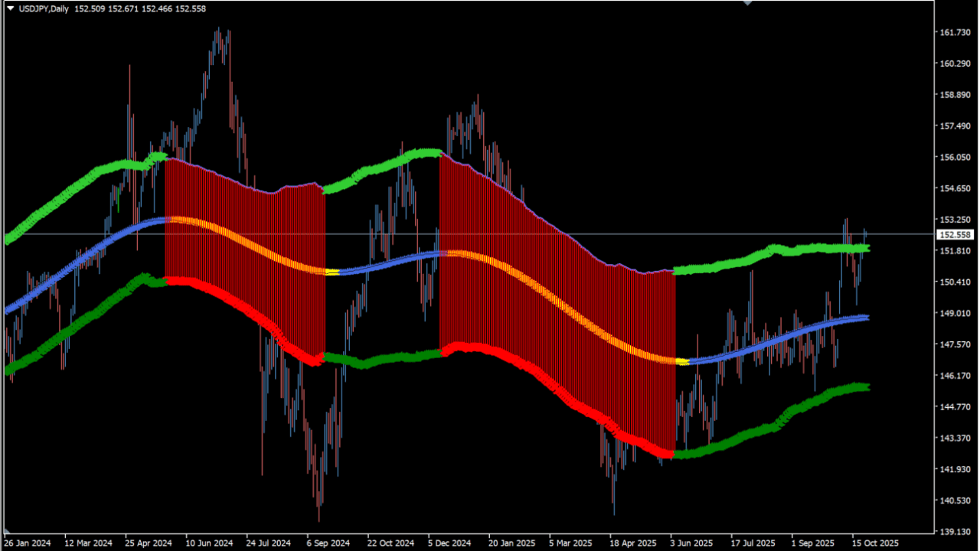This screenshot has width=980, height=551.
Task: Click the dropdown triangle beside USDJPY,Daily
Action: (x=11, y=8)
